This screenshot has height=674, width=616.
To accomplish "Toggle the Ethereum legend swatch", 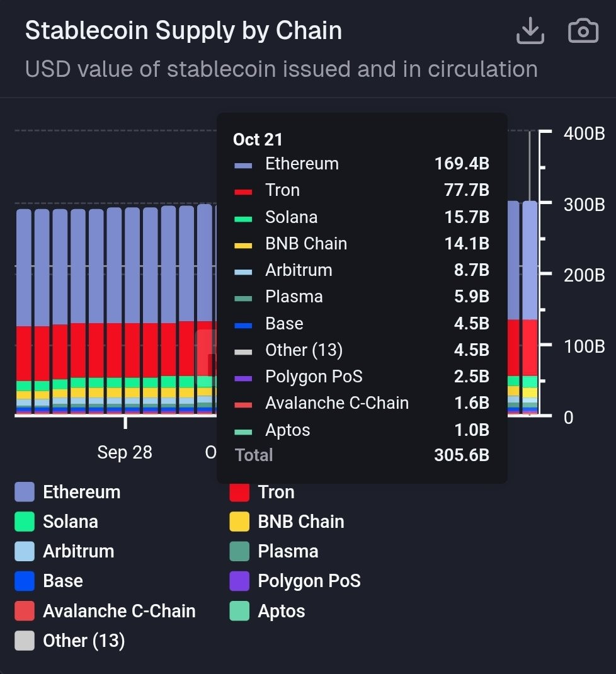I will (25, 492).
